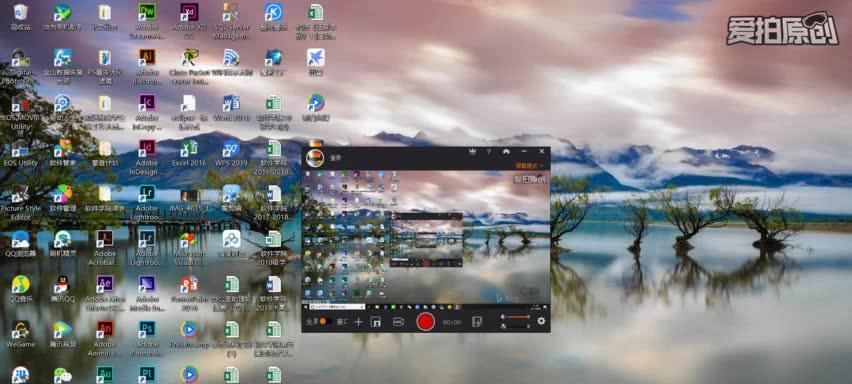Open Adobe Illustrator desktop shortcut
Screen dimensions: 852x384
(x=147, y=66)
